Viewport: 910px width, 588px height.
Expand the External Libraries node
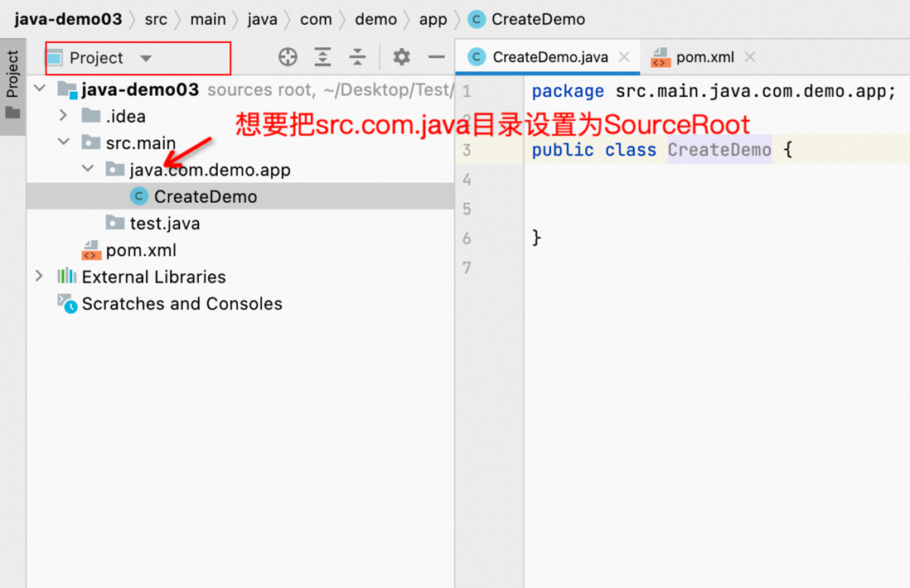click(40, 277)
